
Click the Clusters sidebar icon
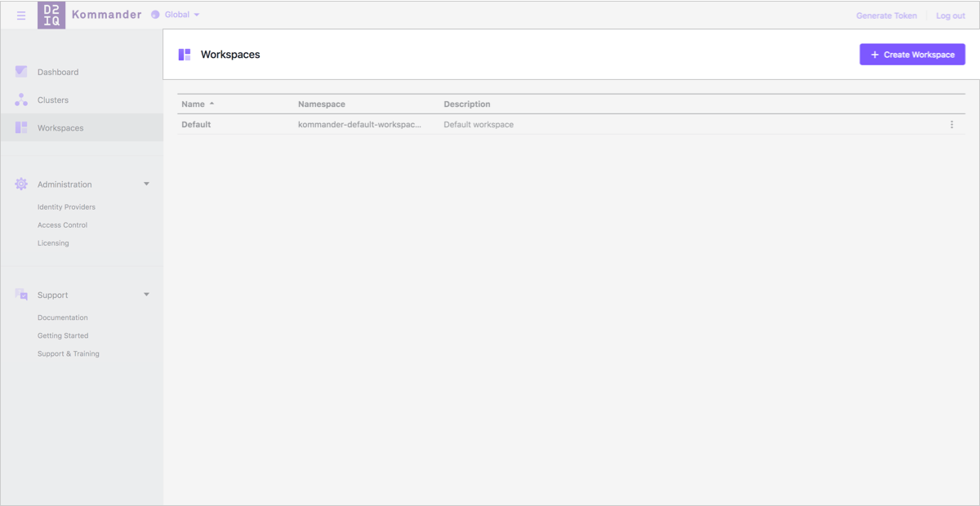tap(21, 100)
